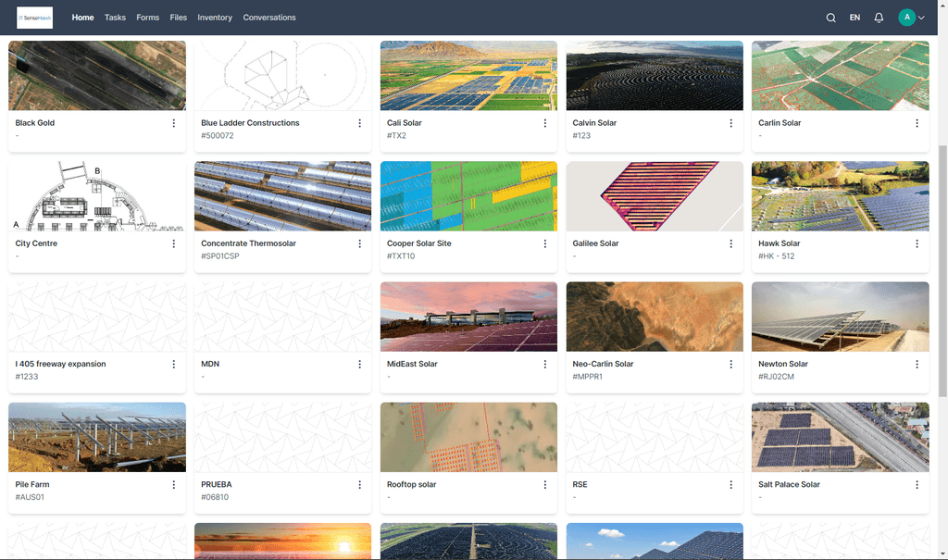Open the Inventory section
948x560 pixels.
coord(215,18)
